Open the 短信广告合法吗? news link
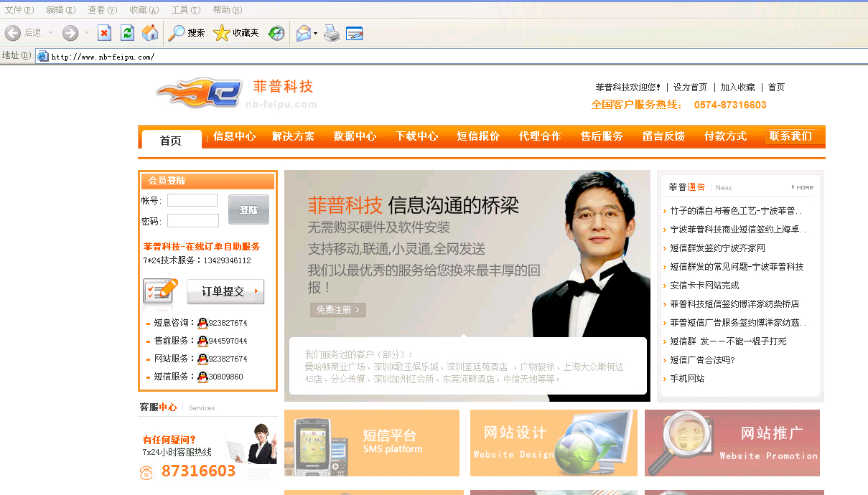The image size is (868, 495). point(702,360)
